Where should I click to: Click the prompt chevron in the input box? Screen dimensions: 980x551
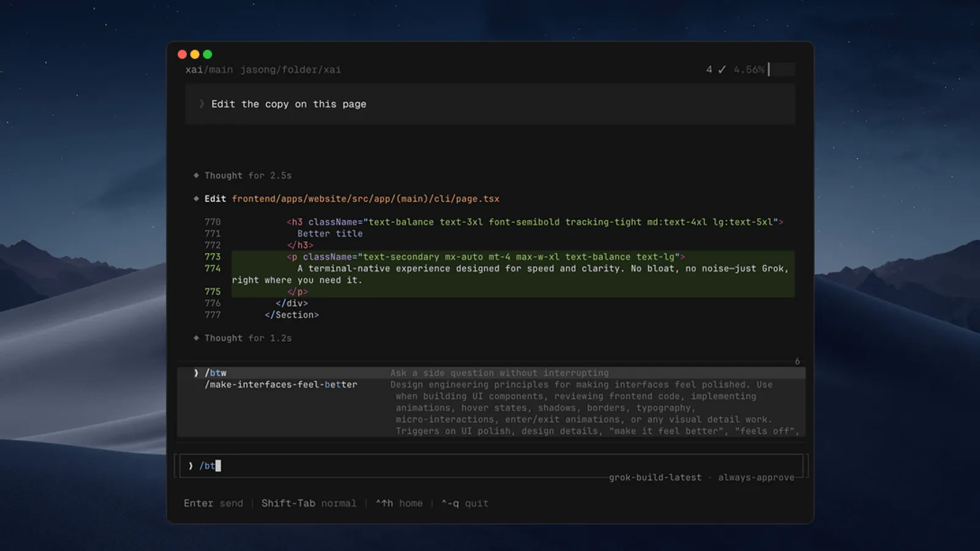tap(191, 466)
